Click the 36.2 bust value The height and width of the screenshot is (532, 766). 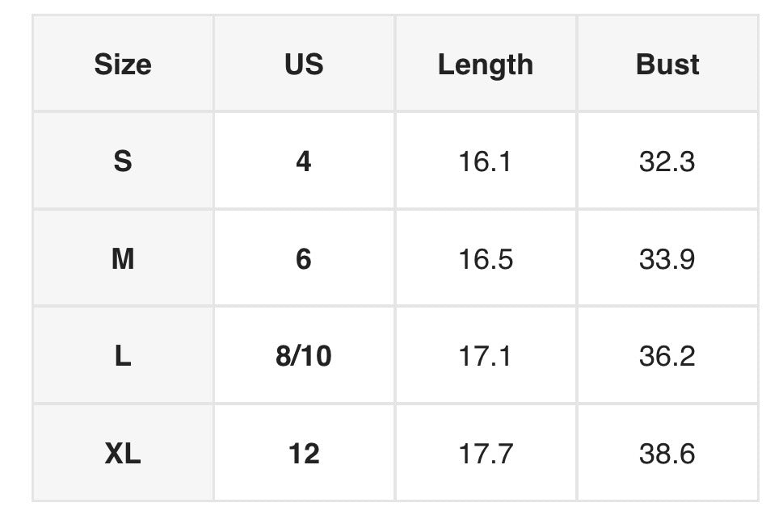[667, 356]
